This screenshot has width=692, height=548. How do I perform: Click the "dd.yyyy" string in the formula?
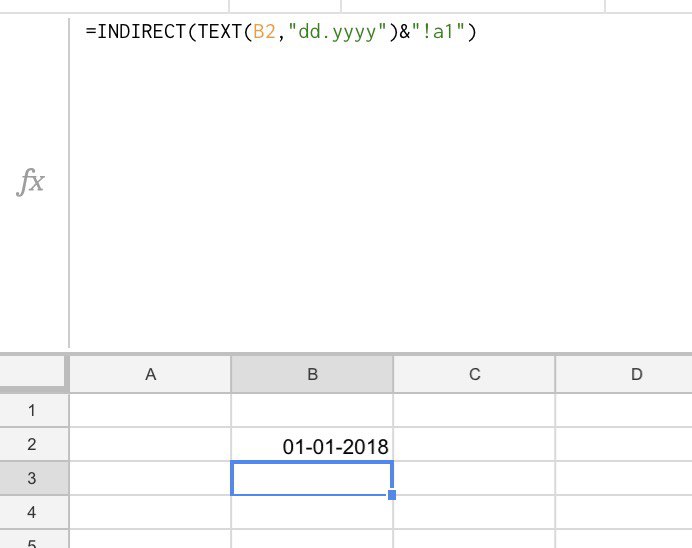pyautogui.click(x=338, y=32)
